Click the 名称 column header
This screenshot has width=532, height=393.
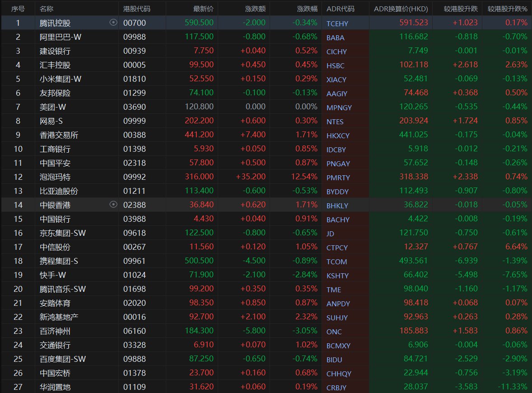point(46,9)
